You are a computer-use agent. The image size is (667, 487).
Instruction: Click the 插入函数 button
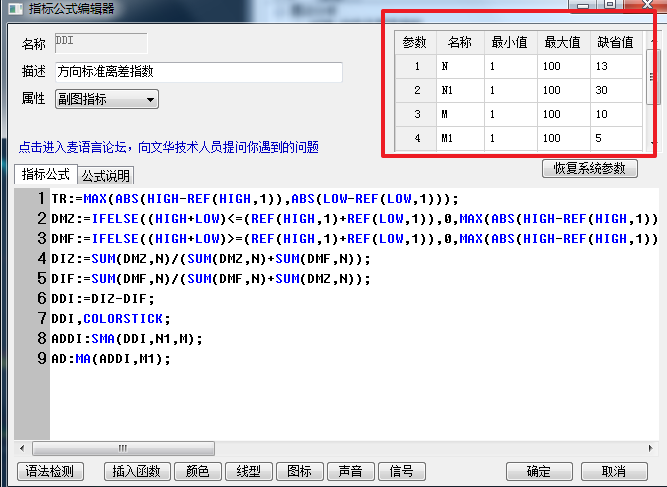(137, 471)
